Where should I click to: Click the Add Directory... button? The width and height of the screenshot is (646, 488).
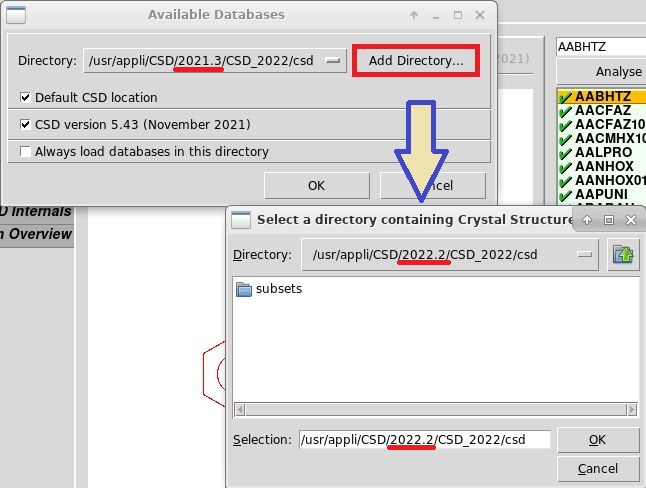click(x=416, y=61)
